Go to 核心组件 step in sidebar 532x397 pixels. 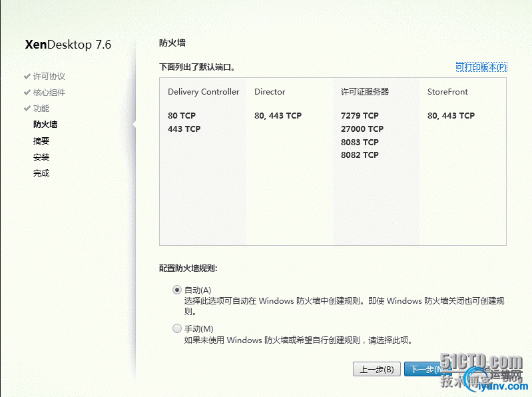point(49,93)
